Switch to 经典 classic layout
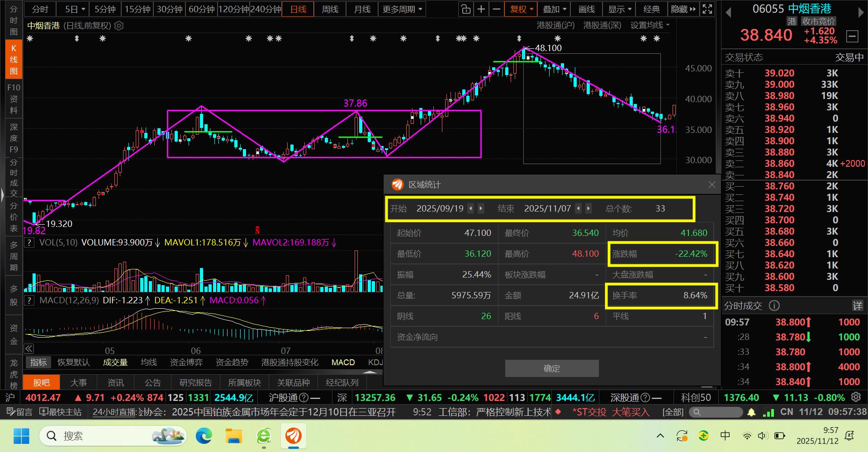868x452 pixels. [651, 9]
